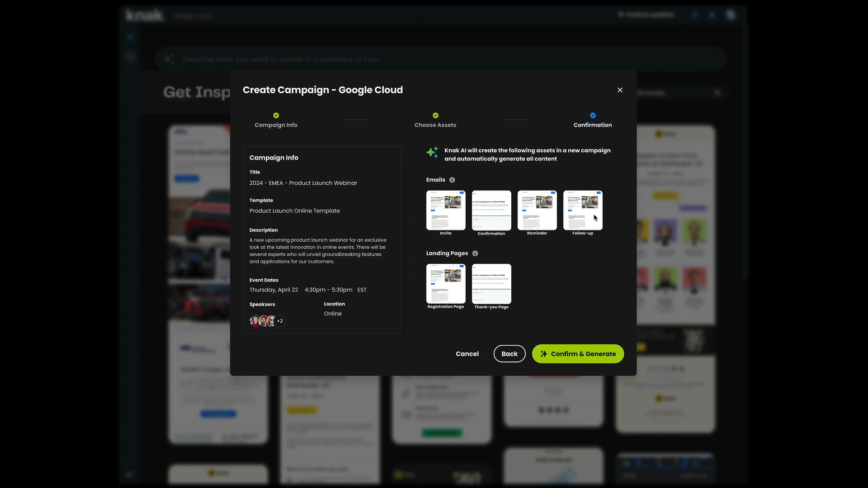Click the Campaign Info step checkmark
The image size is (868, 488).
pos(276,115)
